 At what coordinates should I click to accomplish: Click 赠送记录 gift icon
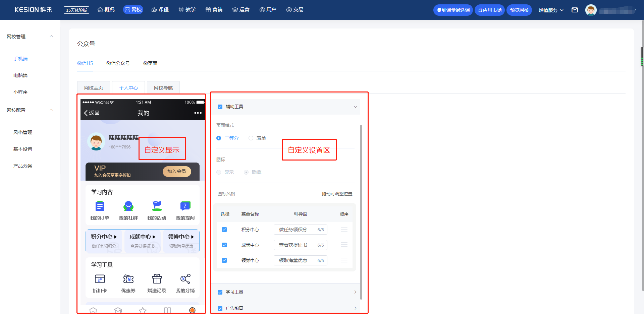[157, 279]
